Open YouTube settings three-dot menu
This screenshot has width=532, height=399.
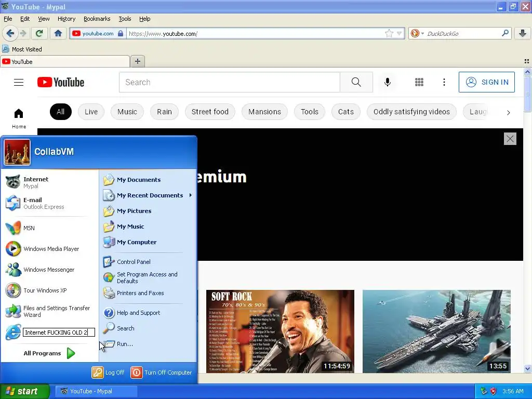[444, 82]
